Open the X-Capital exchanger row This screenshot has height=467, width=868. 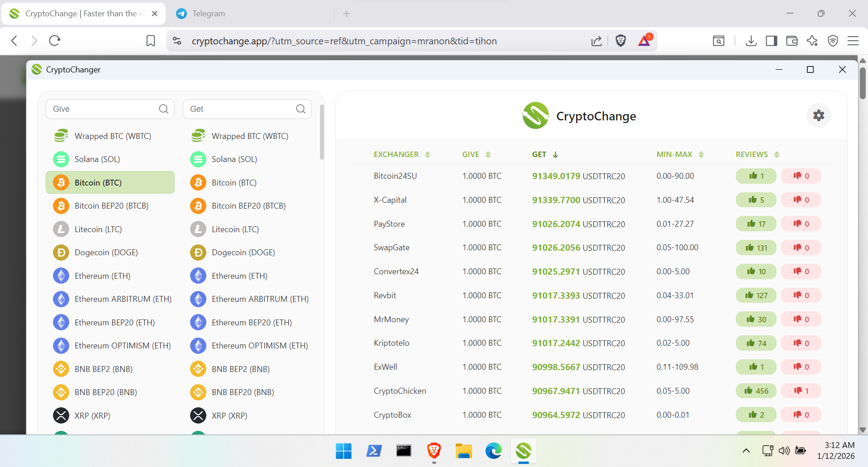click(591, 200)
